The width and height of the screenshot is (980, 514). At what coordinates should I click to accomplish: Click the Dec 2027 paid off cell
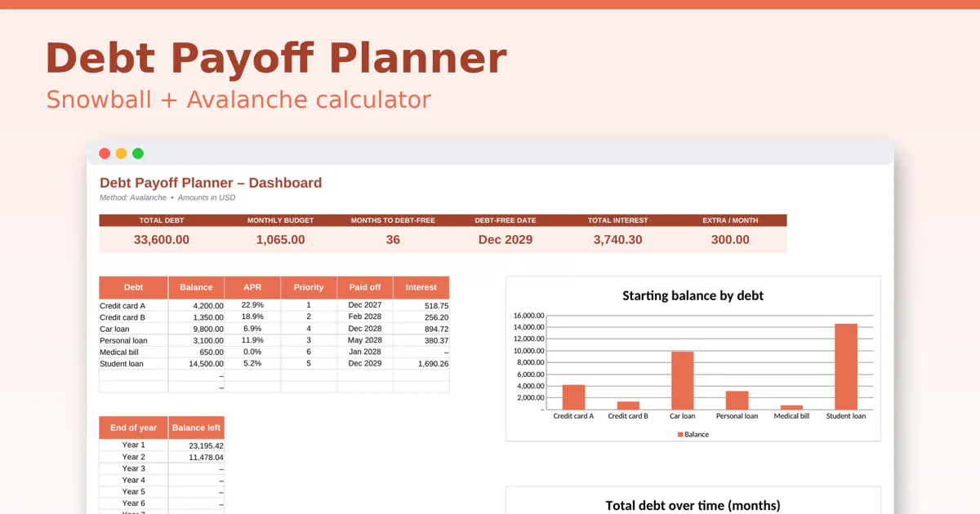pos(365,305)
